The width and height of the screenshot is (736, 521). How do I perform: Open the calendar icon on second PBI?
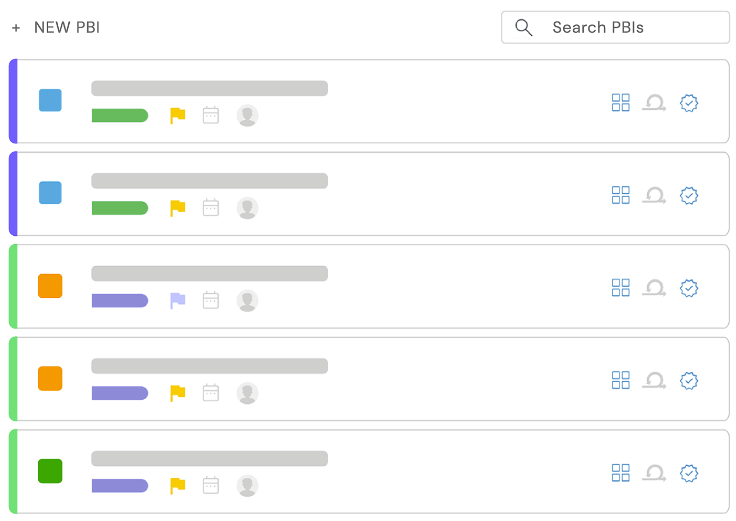tap(211, 208)
